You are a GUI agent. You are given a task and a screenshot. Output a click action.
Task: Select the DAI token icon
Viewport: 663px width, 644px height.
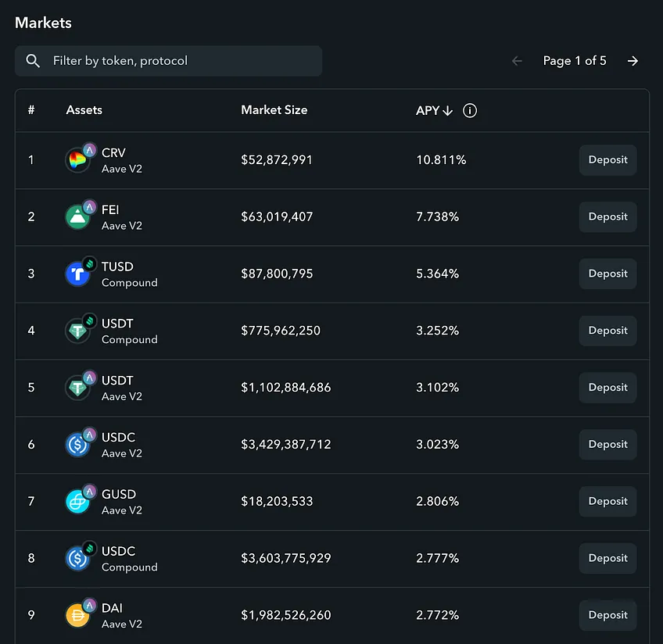click(78, 615)
